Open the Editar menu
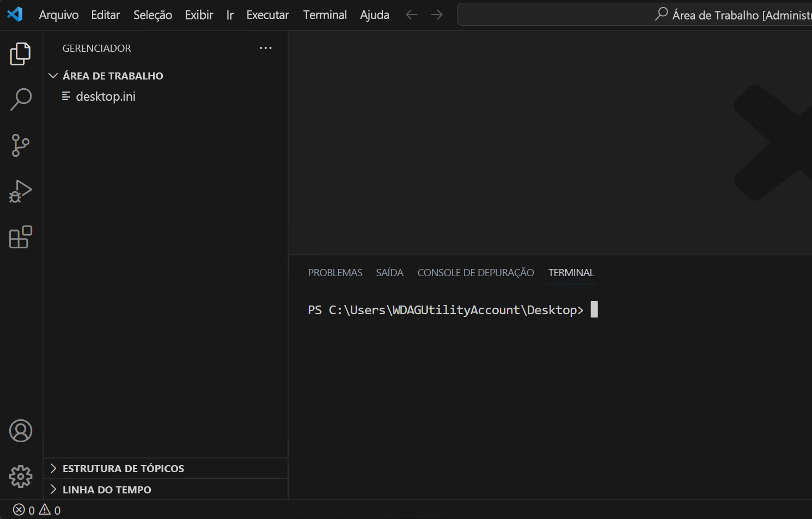Viewport: 812px width, 519px height. click(106, 15)
